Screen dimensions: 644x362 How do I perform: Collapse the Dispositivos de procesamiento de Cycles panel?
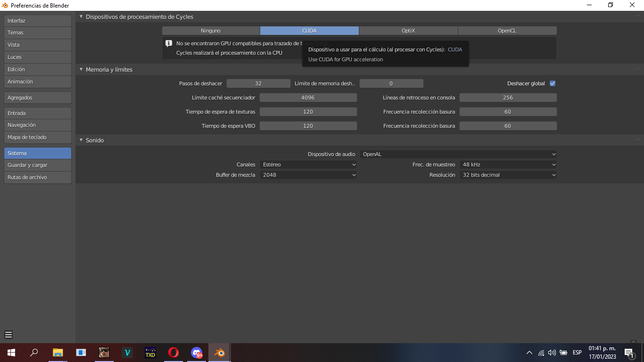point(81,16)
